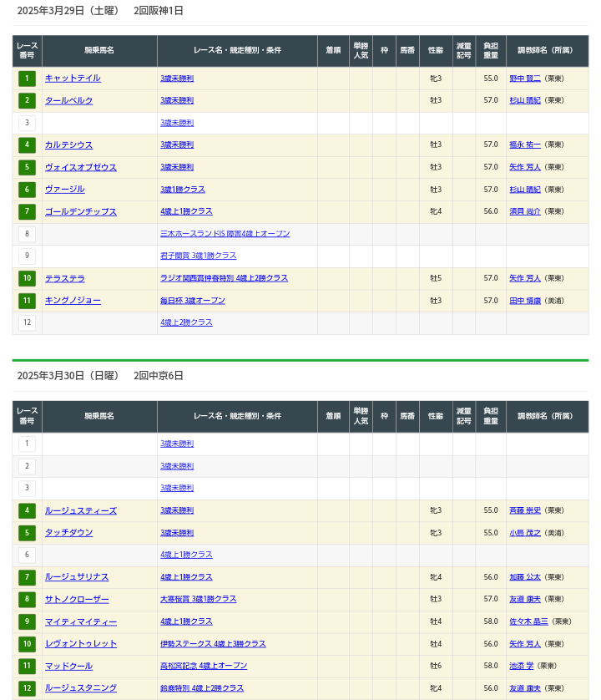Open ラジオ関西賞仲春特別 4歳上2勝クラス race link

[x=224, y=278]
